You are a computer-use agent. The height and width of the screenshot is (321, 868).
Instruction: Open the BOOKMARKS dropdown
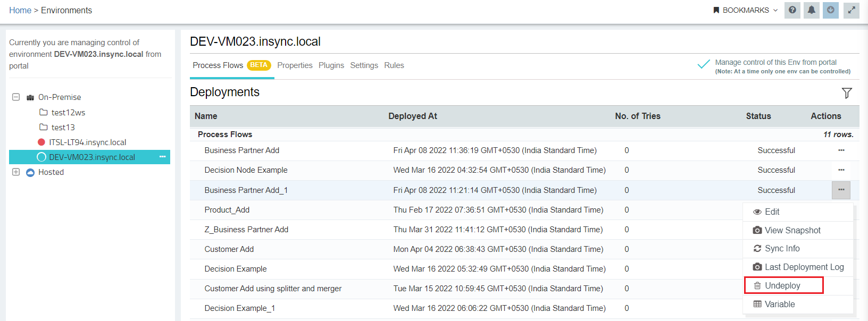(x=745, y=10)
